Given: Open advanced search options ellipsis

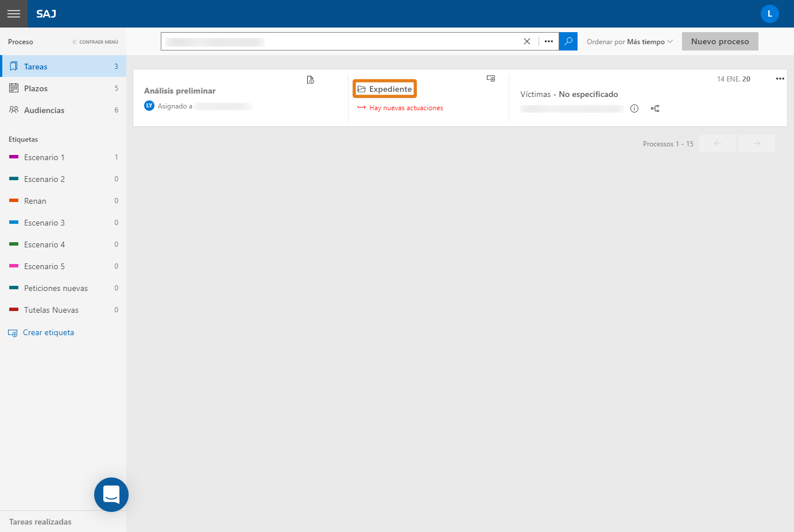Looking at the screenshot, I should pyautogui.click(x=549, y=41).
